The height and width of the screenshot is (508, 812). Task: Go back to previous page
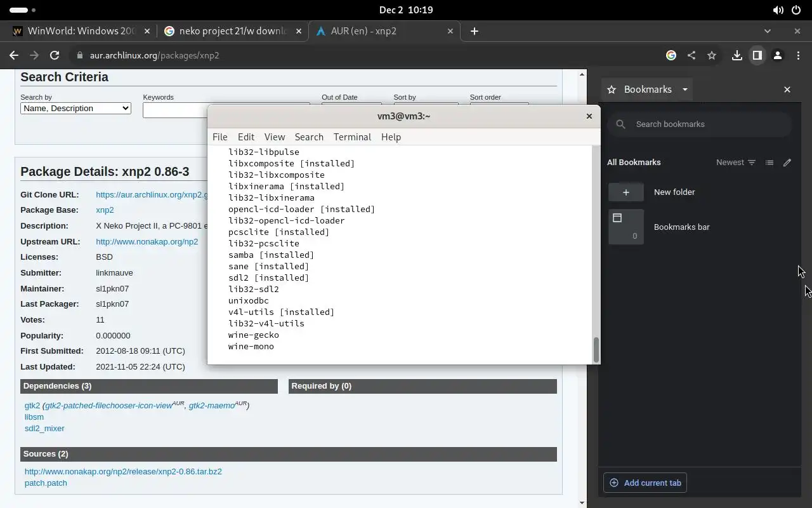click(x=14, y=55)
